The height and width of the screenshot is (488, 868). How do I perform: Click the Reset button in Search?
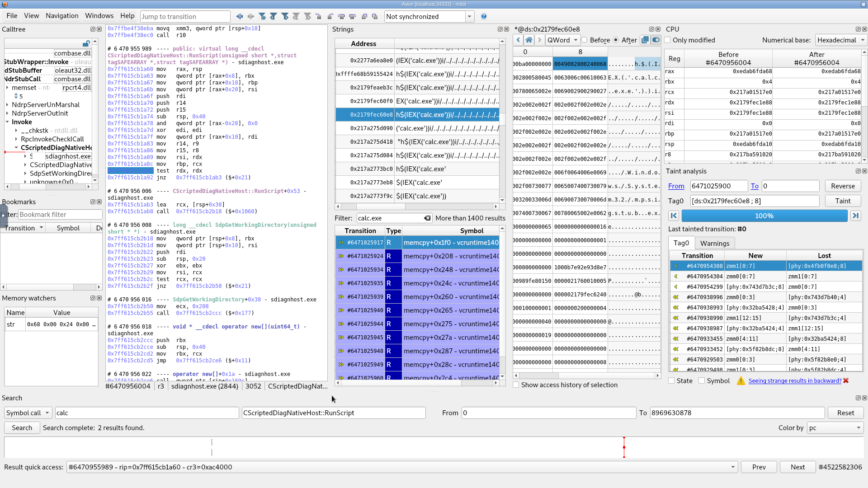[845, 413]
